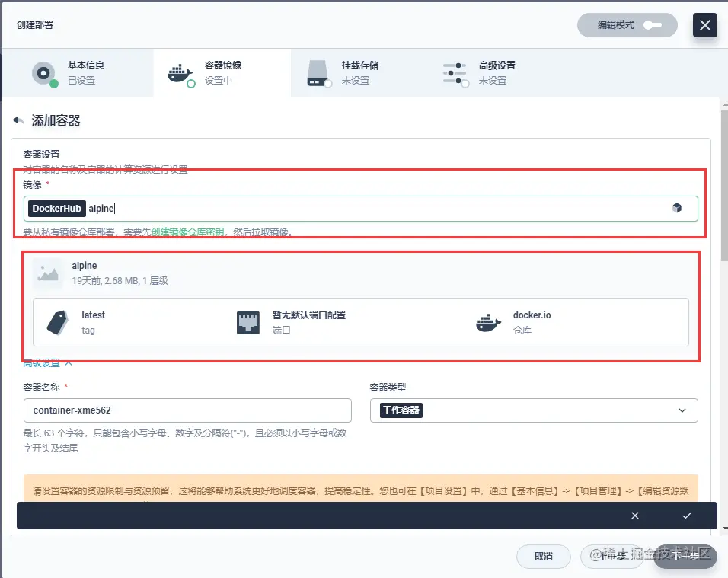
Task: Cancel with the X on dark bar
Action: 634,516
